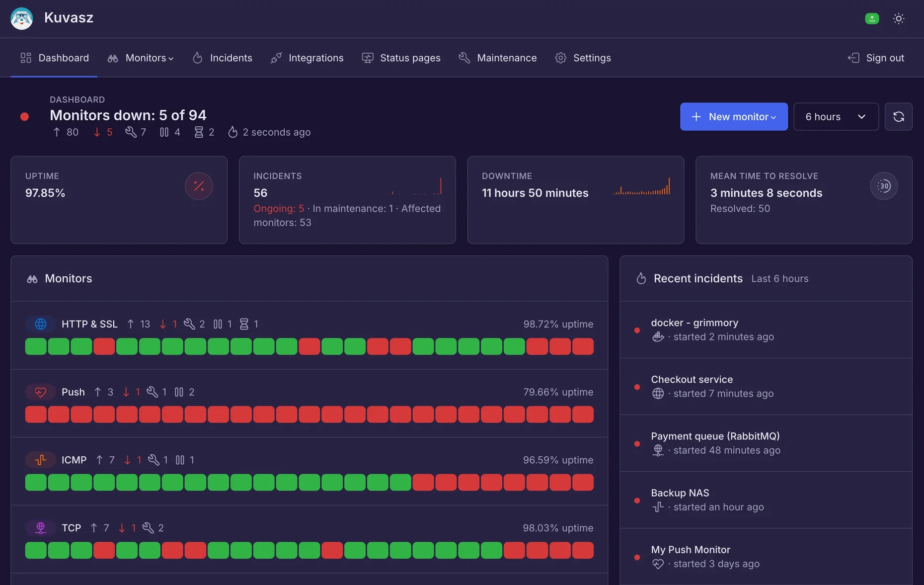The width and height of the screenshot is (924, 585).
Task: Open the Checkout service incident
Action: [766, 386]
